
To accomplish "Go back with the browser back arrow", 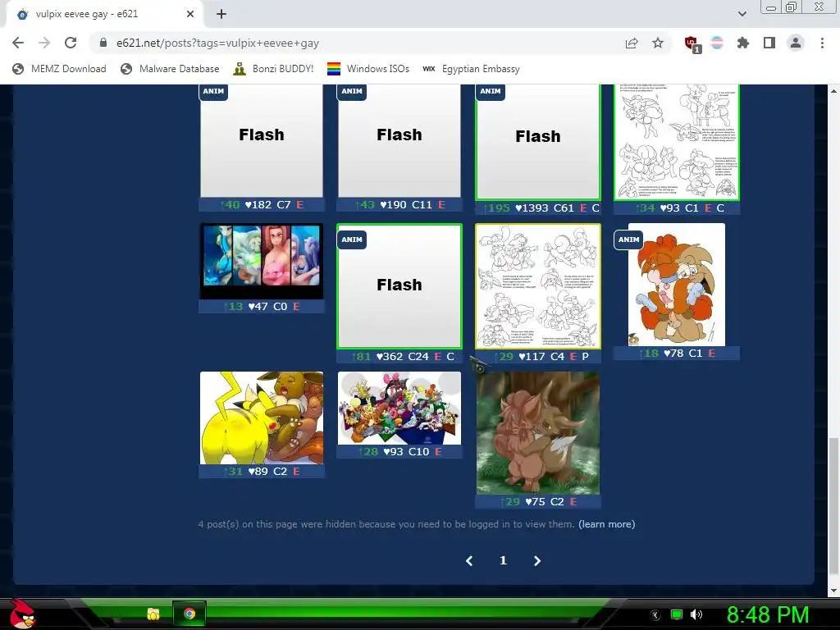I will coord(18,43).
